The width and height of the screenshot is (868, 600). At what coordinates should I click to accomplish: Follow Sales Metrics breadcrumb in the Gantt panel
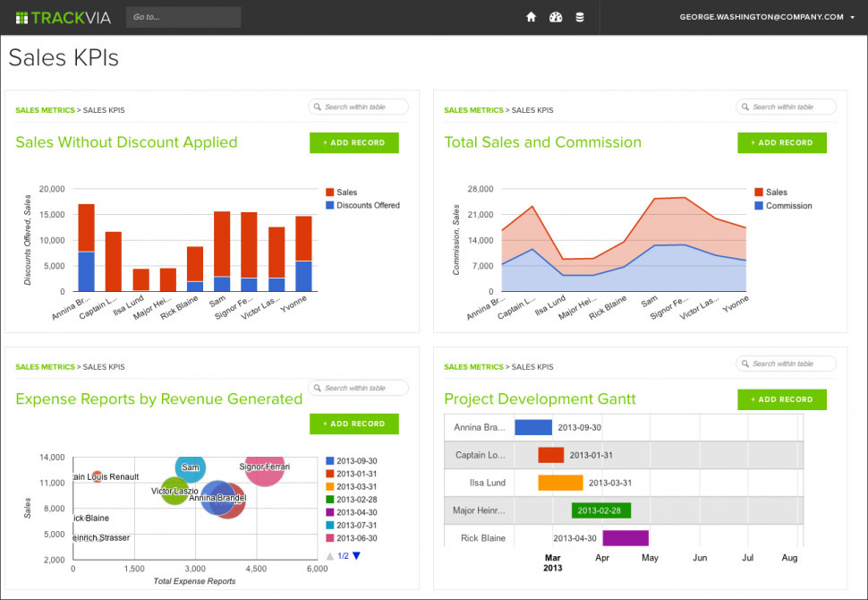click(x=473, y=367)
